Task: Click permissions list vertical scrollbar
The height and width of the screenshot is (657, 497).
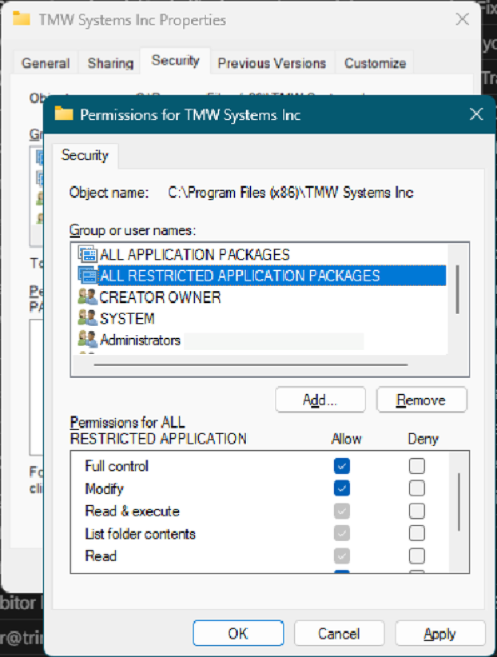Action: [x=459, y=502]
